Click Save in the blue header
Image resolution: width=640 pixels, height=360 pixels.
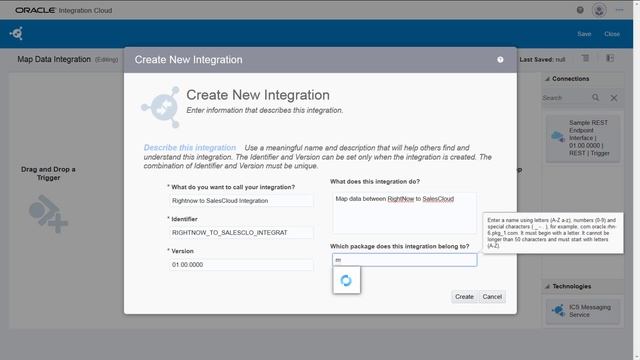(584, 34)
